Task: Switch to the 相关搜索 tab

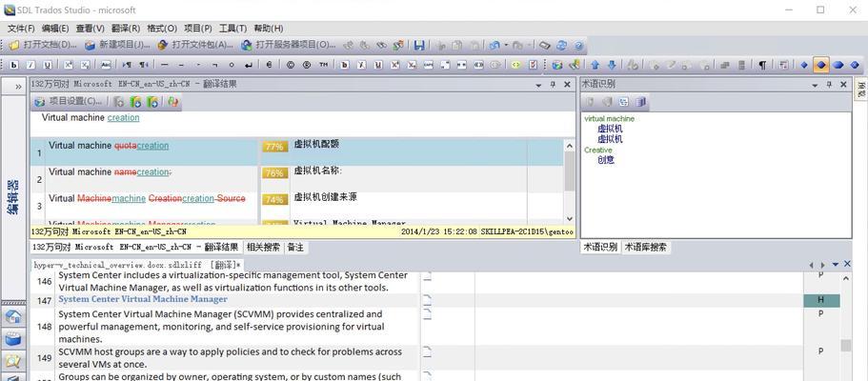Action: pyautogui.click(x=264, y=248)
